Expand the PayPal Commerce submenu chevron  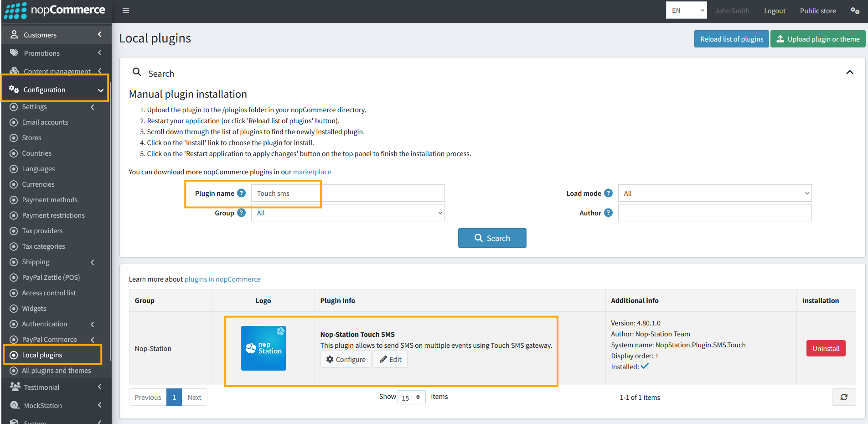(x=93, y=340)
